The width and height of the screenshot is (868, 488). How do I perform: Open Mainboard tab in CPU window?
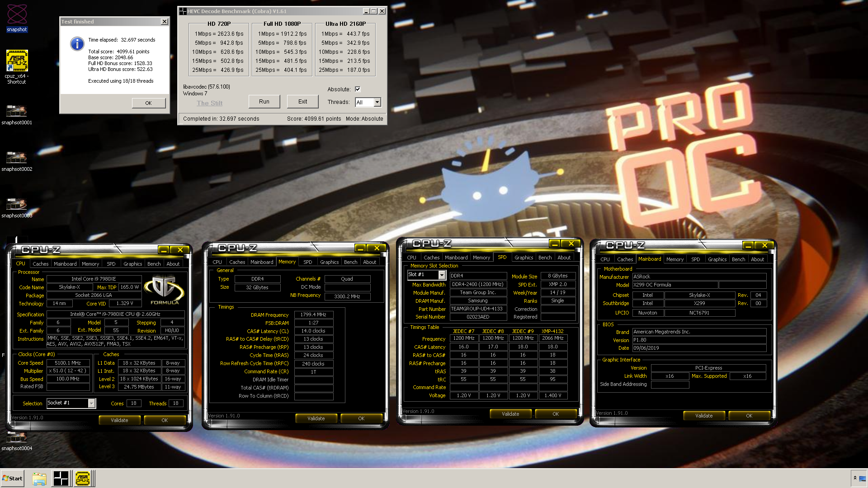click(65, 264)
